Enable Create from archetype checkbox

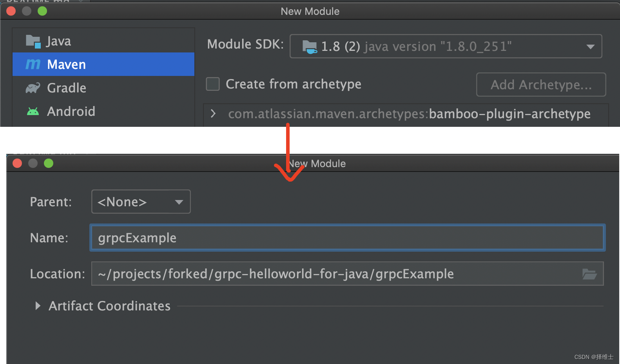click(x=213, y=84)
